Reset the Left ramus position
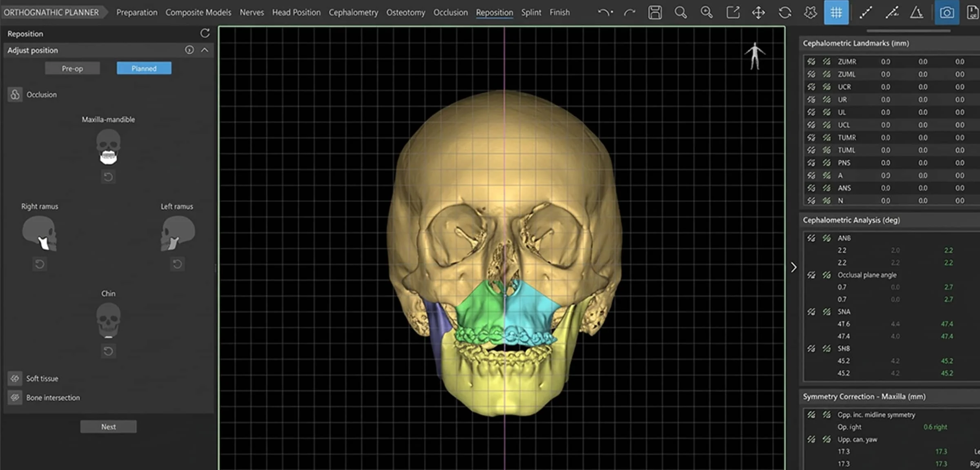Screen dimensions: 980x470 [177, 264]
